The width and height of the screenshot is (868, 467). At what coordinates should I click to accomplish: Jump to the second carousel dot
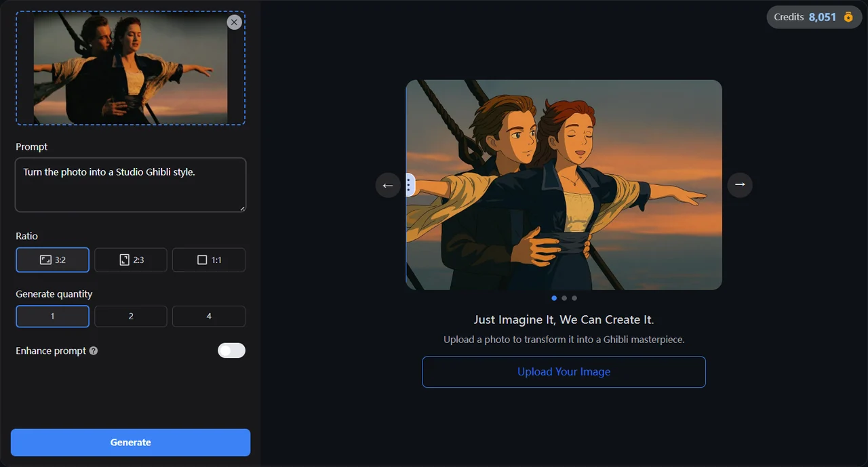[564, 298]
